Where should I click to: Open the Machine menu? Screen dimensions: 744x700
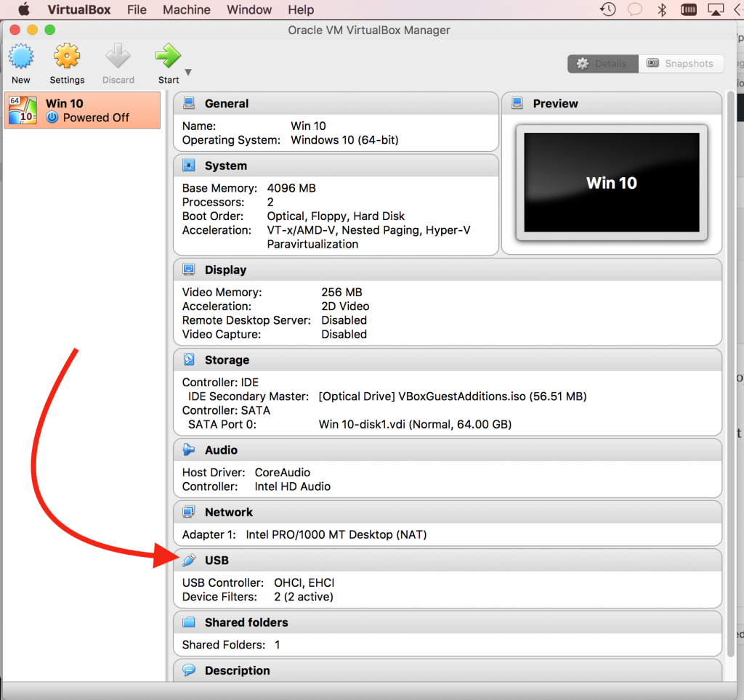(187, 9)
